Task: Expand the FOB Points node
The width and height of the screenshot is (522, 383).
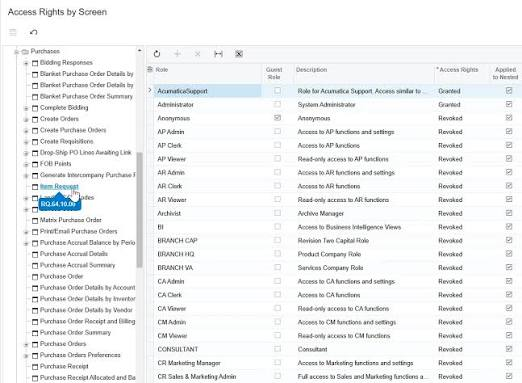Action: (x=26, y=165)
